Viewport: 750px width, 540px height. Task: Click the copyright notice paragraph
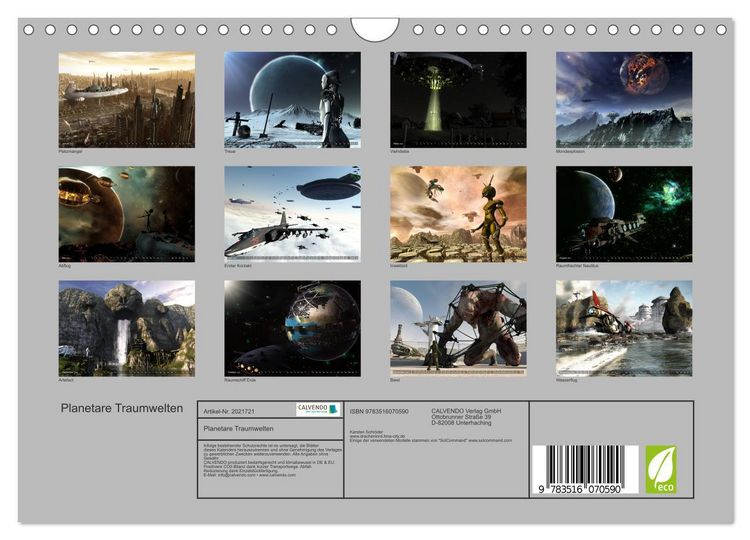click(273, 460)
